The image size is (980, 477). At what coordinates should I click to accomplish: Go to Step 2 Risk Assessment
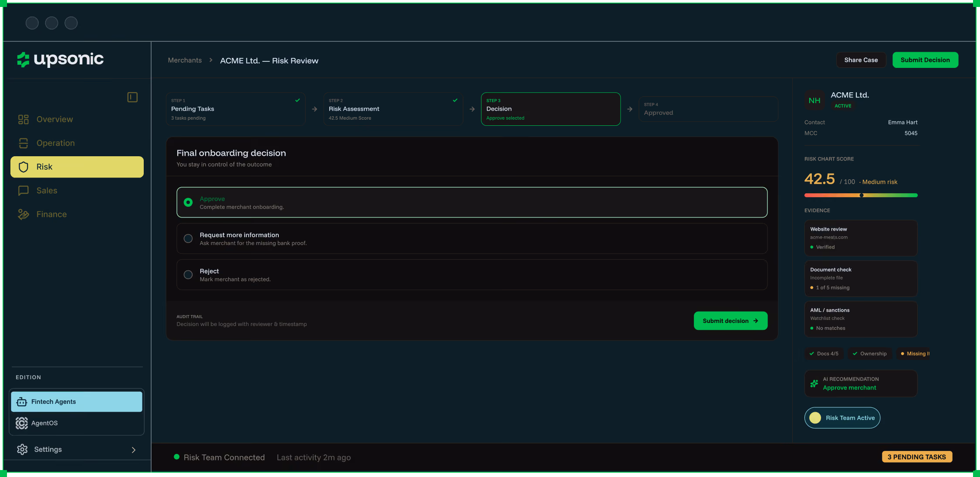(x=393, y=109)
